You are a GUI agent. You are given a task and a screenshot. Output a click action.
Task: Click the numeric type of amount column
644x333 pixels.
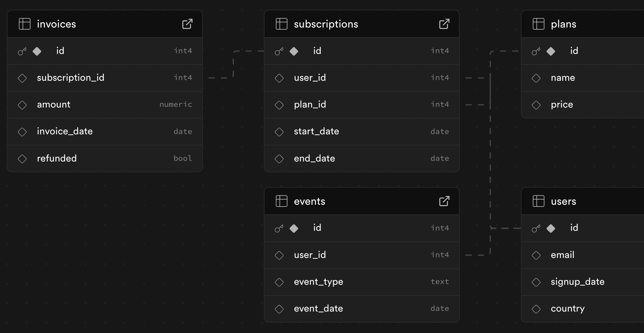176,105
